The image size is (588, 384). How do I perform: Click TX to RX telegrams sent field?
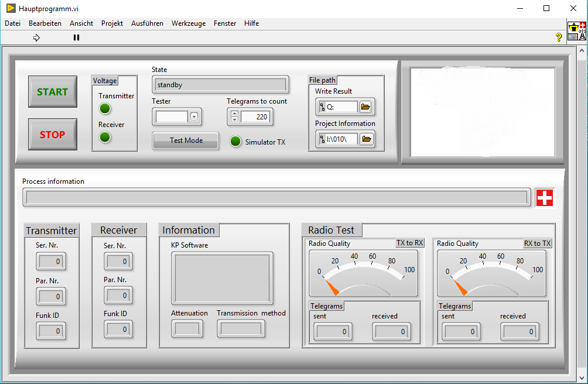333,331
